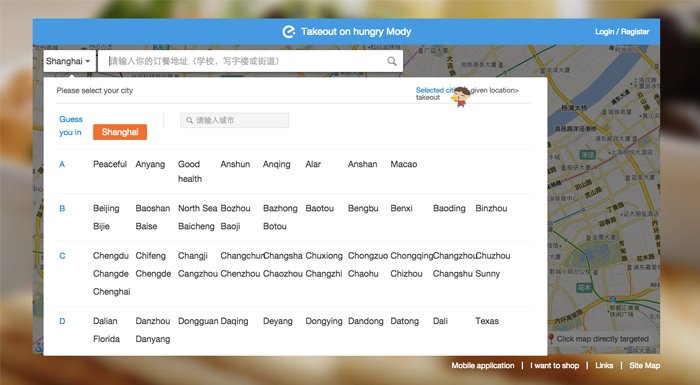Select the city Beijing
Viewport: 700px width, 385px height.
point(106,208)
